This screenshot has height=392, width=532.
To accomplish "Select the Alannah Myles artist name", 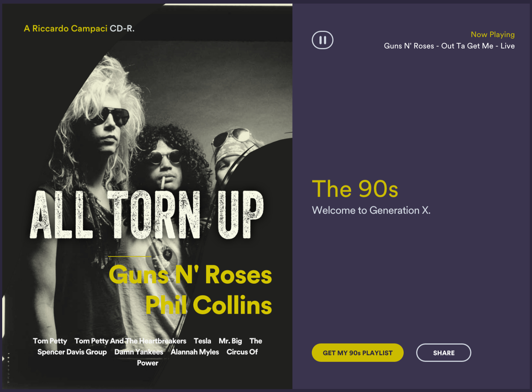I will click(x=195, y=352).
